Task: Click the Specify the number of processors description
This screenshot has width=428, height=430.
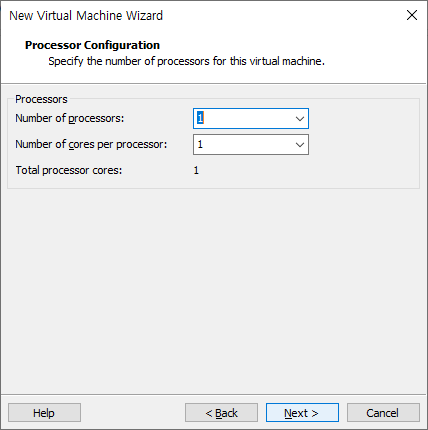Action: [186, 61]
